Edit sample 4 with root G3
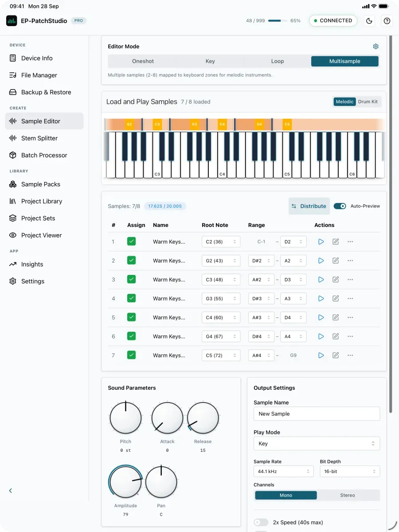Screen dimensions: 399x532 point(336,298)
